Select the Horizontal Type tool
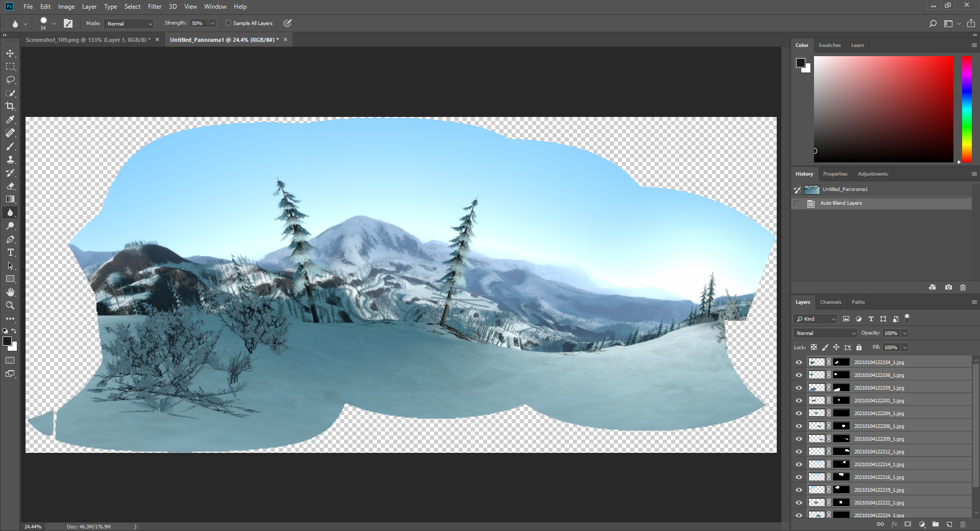This screenshot has width=980, height=531. (x=10, y=253)
